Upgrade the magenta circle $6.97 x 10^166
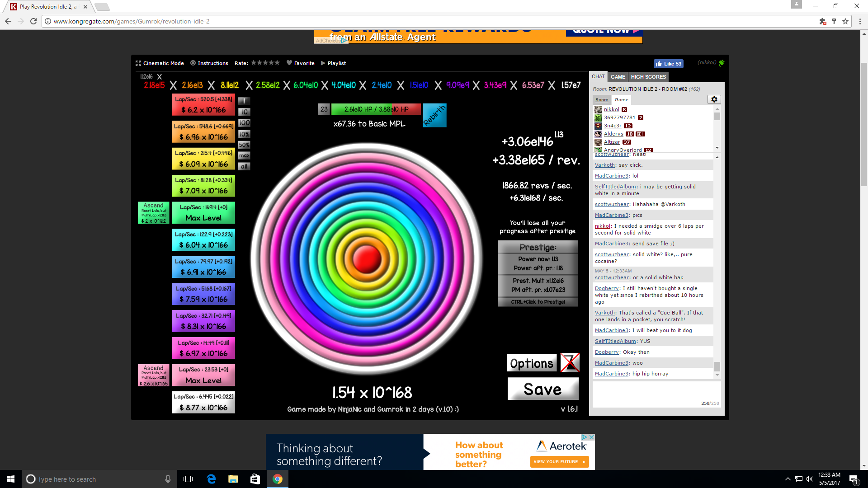Screen dimensions: 868x488 (x=203, y=348)
